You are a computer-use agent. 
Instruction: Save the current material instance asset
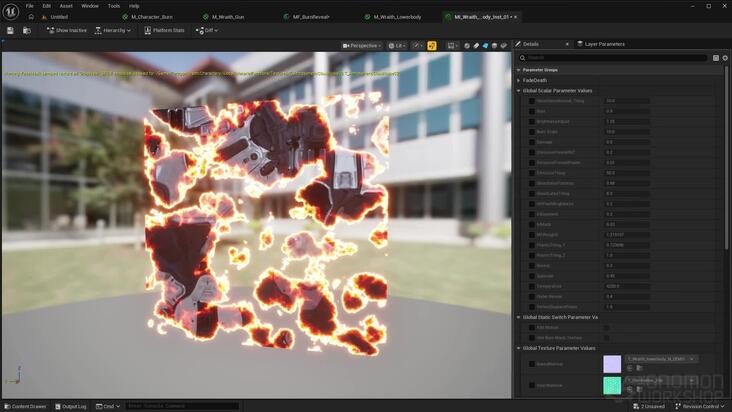[10, 30]
